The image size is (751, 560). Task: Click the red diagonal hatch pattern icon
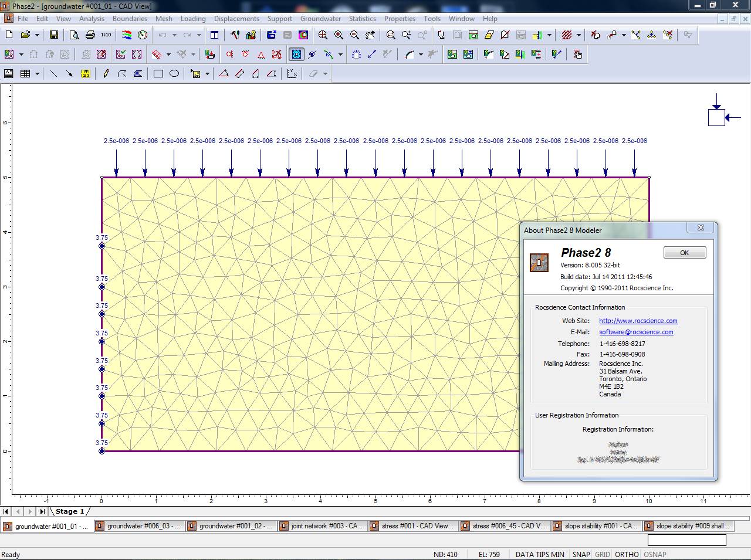click(x=566, y=35)
